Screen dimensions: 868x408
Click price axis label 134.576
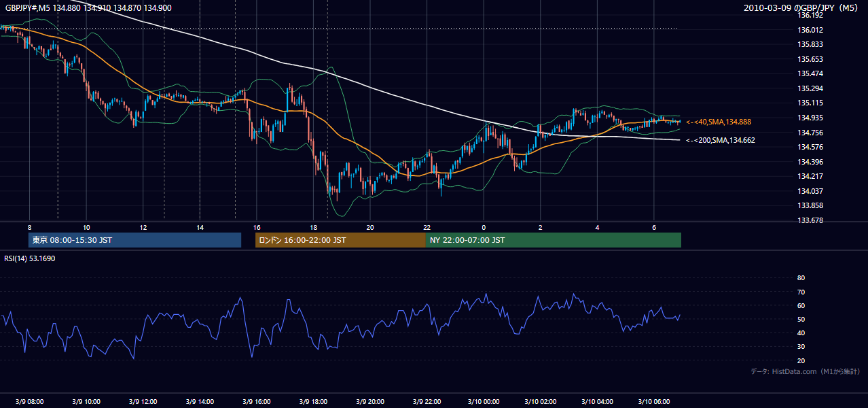pos(810,147)
